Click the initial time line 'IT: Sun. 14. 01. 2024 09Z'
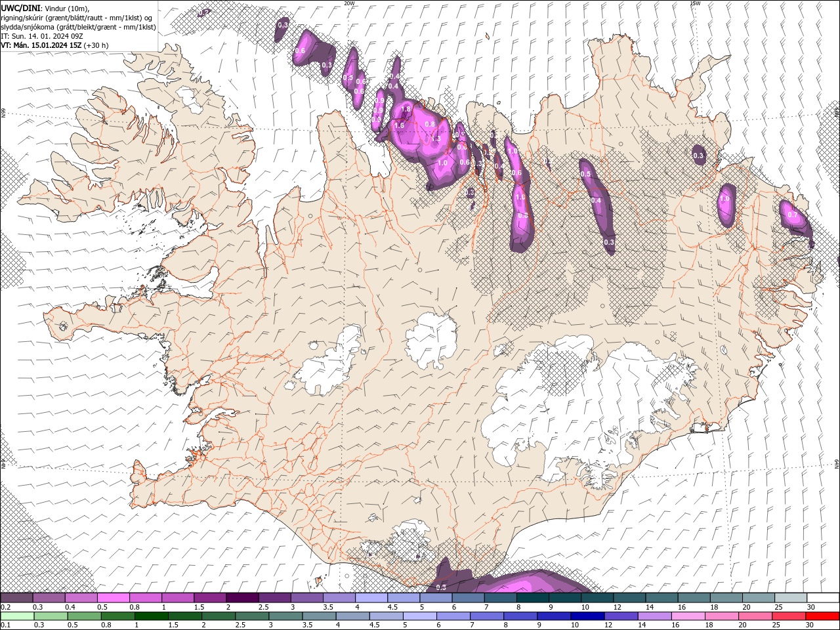This screenshot has width=840, height=630. pyautogui.click(x=41, y=36)
